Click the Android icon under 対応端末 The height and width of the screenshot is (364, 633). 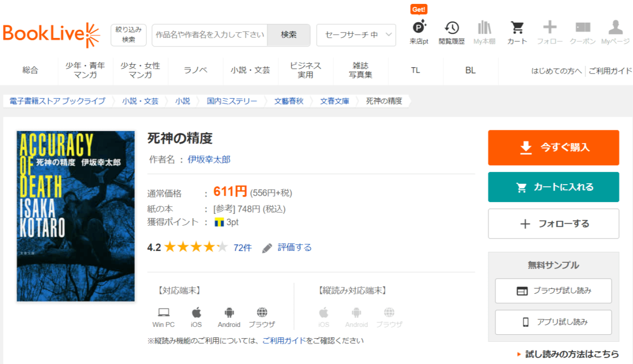(x=229, y=312)
